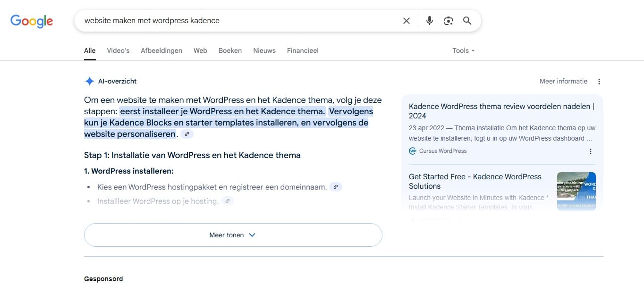The height and width of the screenshot is (284, 644).
Task: Switch to the Afbeeldingen tab
Action: pyautogui.click(x=161, y=50)
